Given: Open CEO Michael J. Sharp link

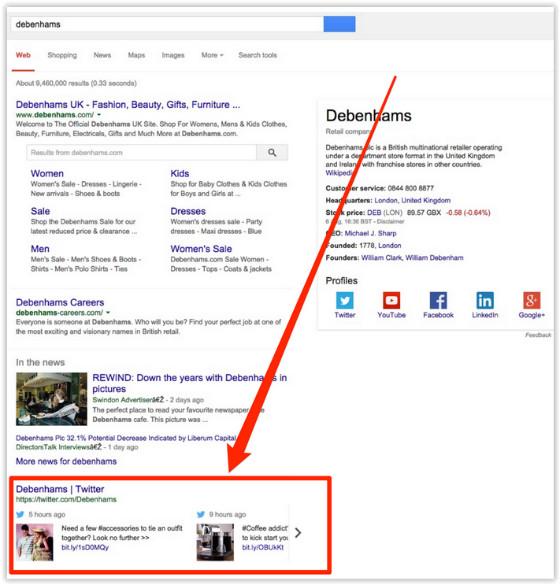Looking at the screenshot, I should coord(370,233).
